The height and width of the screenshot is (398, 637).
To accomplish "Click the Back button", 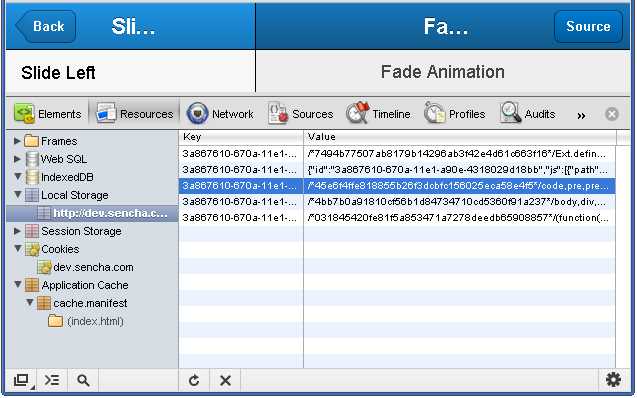I will [46, 26].
